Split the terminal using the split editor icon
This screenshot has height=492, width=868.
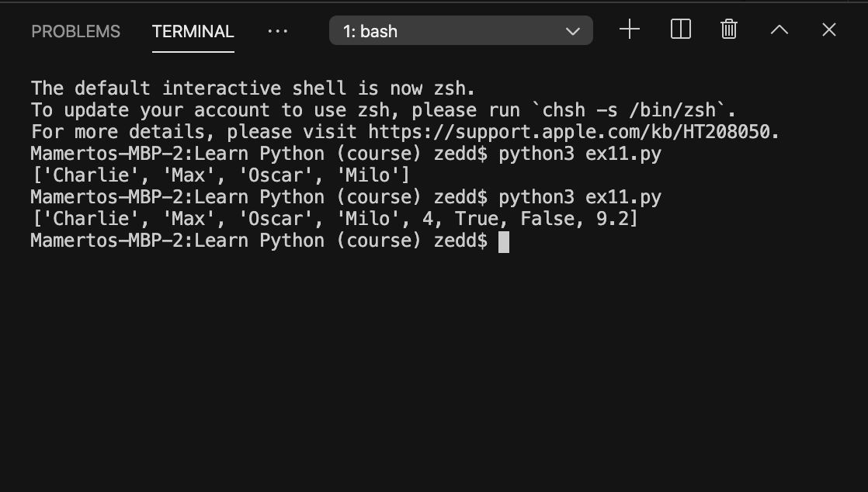pyautogui.click(x=679, y=29)
